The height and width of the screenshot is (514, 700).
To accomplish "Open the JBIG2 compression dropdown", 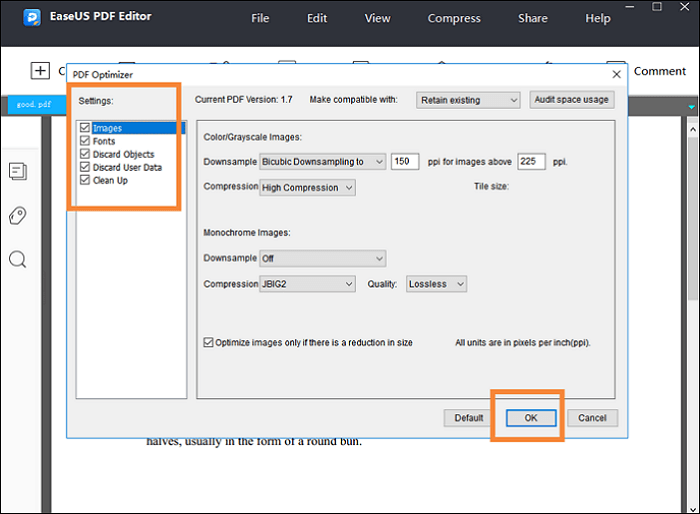I will pos(308,284).
